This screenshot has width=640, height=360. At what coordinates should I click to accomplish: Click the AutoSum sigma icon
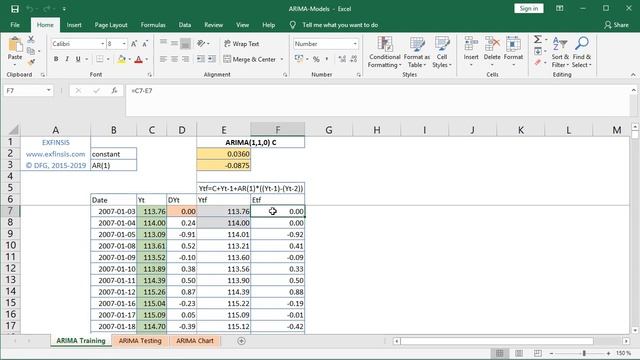point(538,40)
